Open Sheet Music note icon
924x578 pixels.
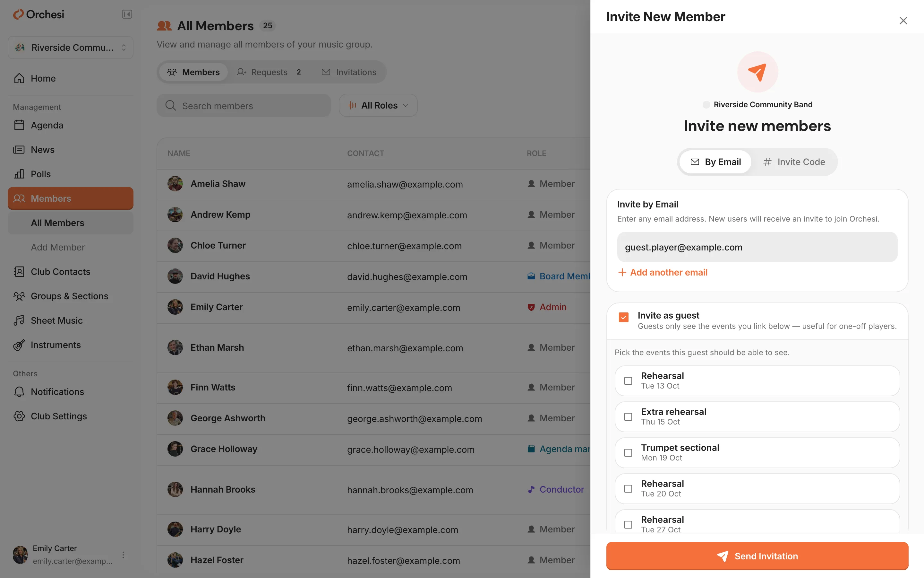coord(19,320)
